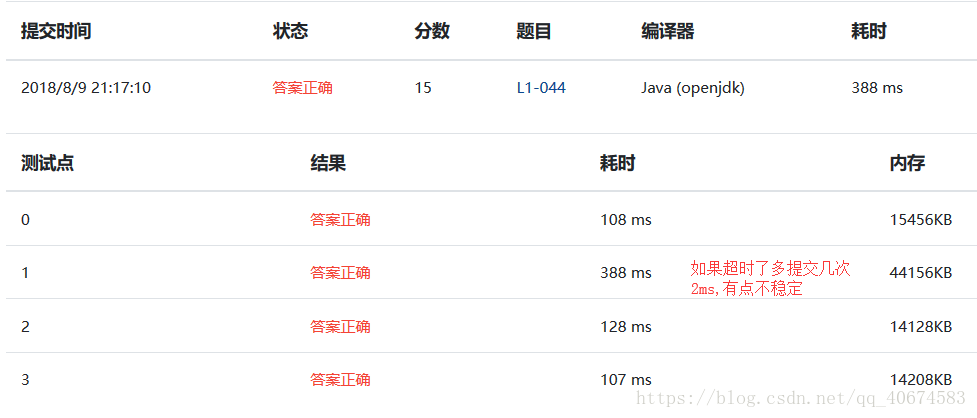The image size is (977, 418).
Task: Select the 107 ms time value
Action: (626, 379)
